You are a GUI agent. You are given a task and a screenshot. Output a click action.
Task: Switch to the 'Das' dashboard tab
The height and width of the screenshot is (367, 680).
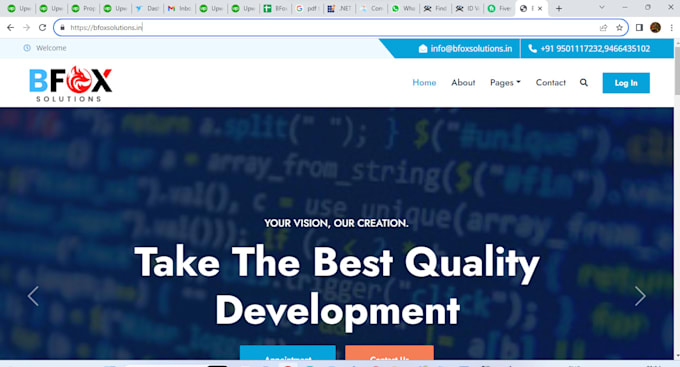[x=147, y=8]
